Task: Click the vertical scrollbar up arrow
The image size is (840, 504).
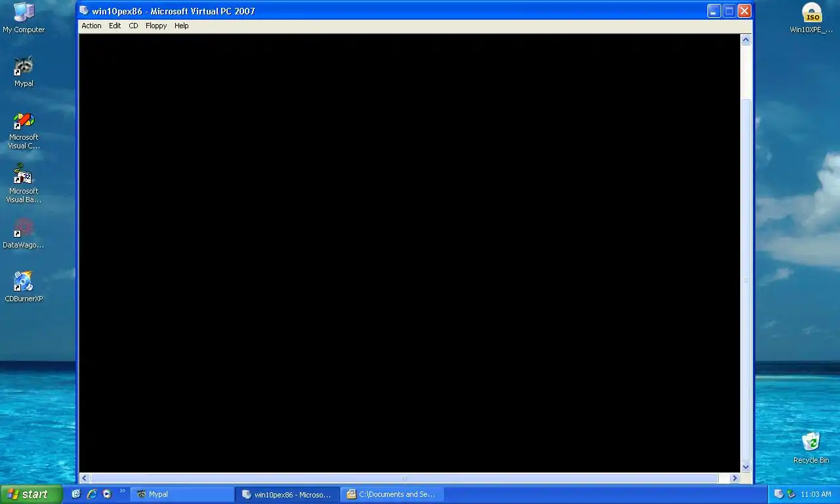Action: click(745, 39)
